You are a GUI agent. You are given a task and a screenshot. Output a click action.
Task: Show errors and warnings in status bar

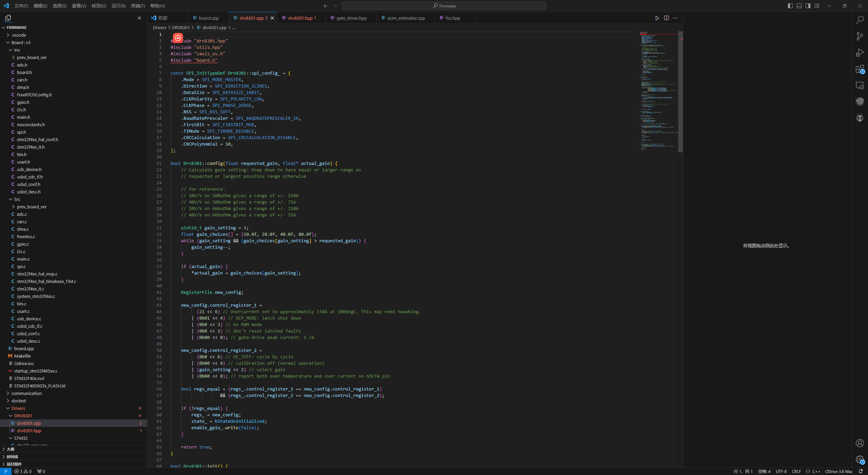coord(23,471)
